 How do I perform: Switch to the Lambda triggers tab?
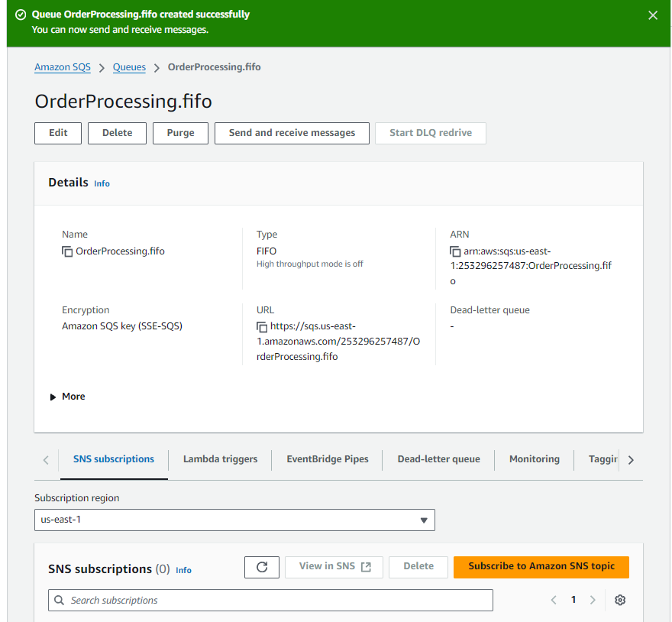point(220,458)
